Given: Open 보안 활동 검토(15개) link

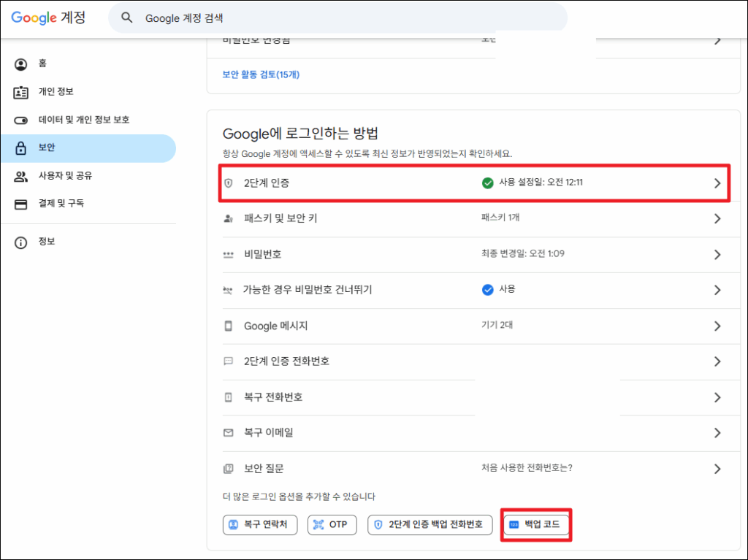Looking at the screenshot, I should 261,74.
